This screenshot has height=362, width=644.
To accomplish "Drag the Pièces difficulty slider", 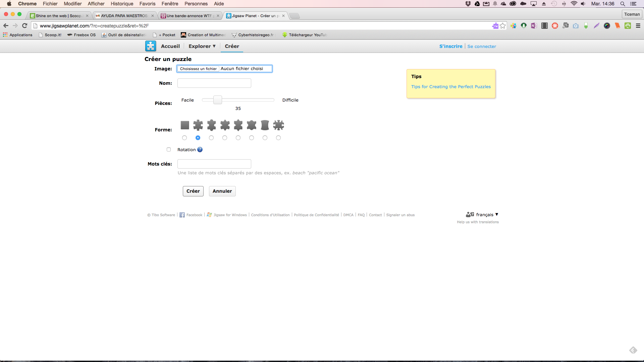I will pyautogui.click(x=217, y=100).
